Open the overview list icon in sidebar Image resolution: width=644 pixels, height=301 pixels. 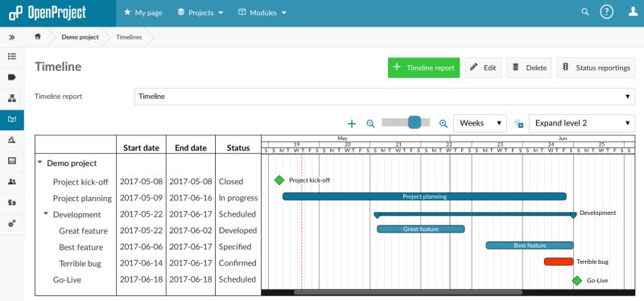pyautogui.click(x=12, y=56)
